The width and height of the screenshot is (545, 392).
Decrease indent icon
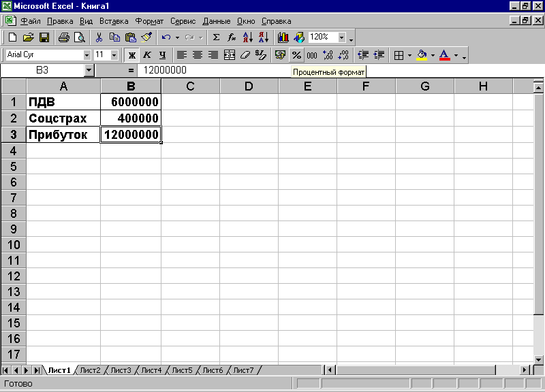pyautogui.click(x=363, y=55)
